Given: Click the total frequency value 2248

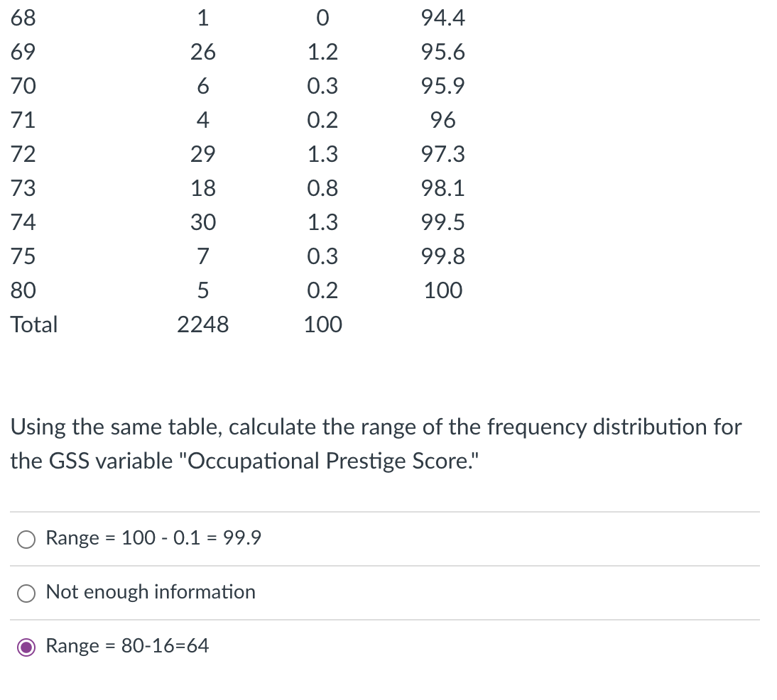Looking at the screenshot, I should click(203, 324).
